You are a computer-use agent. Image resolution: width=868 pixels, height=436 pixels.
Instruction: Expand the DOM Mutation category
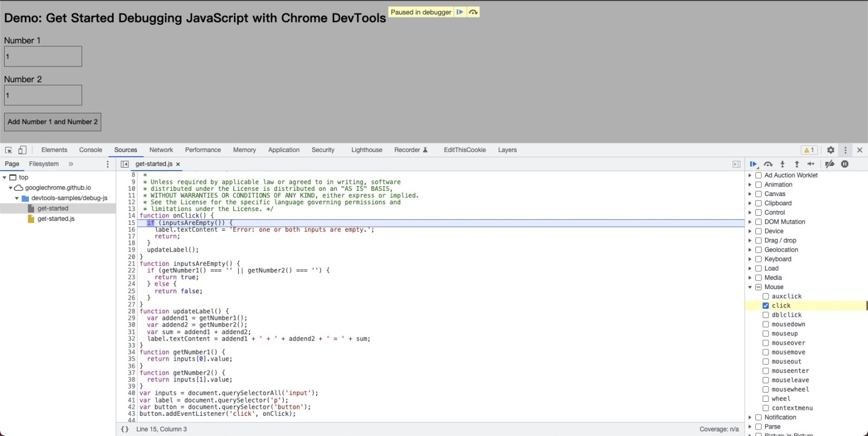(x=751, y=221)
